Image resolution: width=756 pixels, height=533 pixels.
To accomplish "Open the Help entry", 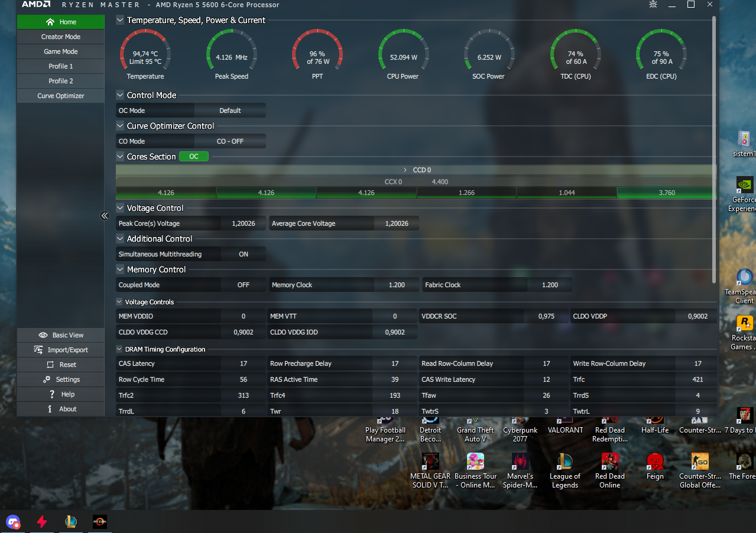I will pyautogui.click(x=61, y=394).
